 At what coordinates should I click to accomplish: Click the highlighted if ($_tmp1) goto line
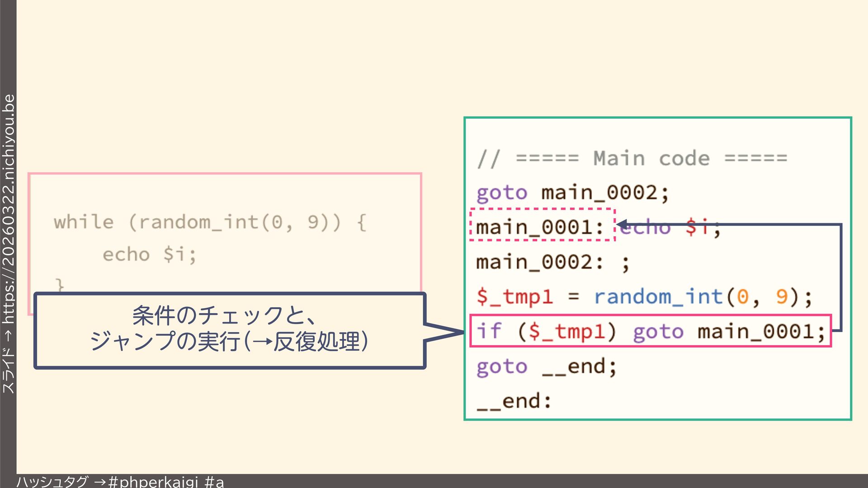tap(650, 331)
